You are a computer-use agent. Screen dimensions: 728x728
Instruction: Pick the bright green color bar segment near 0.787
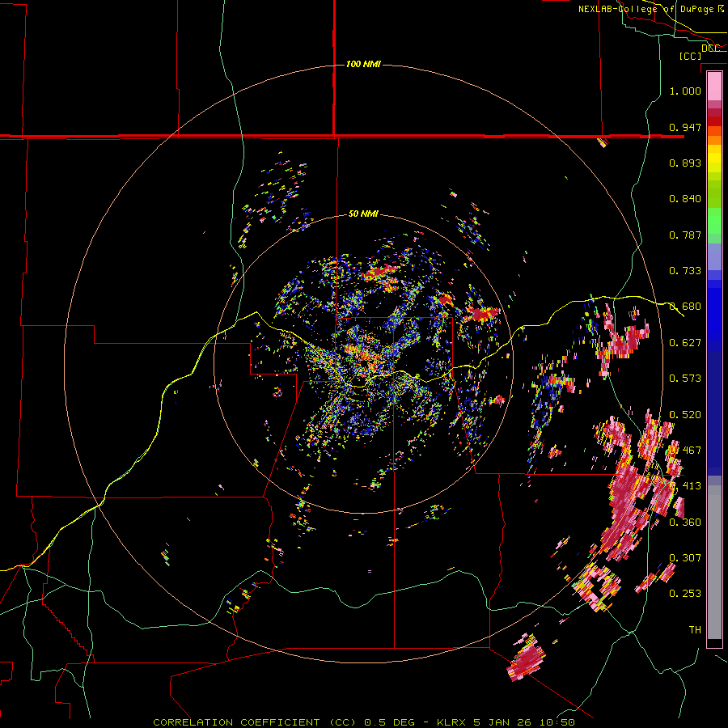[x=714, y=223]
